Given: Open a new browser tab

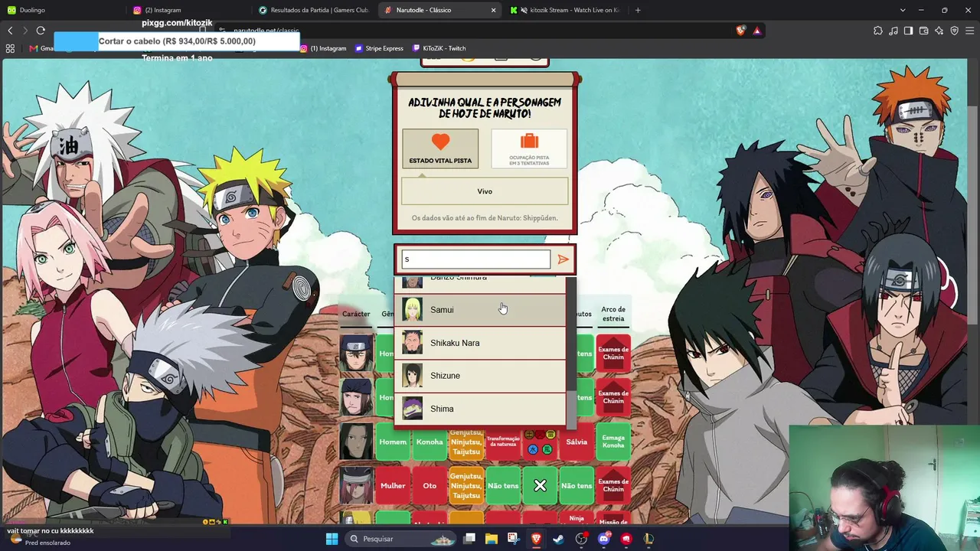Looking at the screenshot, I should point(638,10).
